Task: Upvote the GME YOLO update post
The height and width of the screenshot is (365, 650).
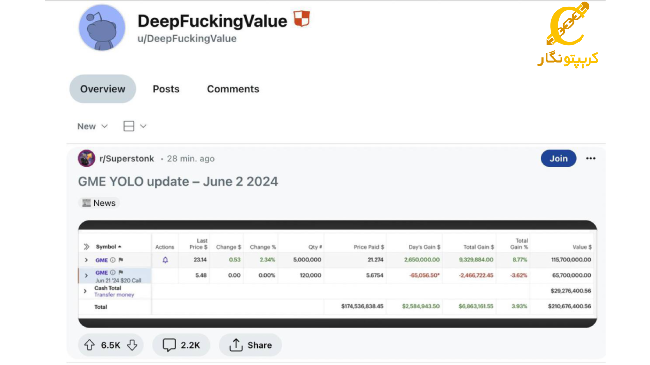Action: [90, 345]
